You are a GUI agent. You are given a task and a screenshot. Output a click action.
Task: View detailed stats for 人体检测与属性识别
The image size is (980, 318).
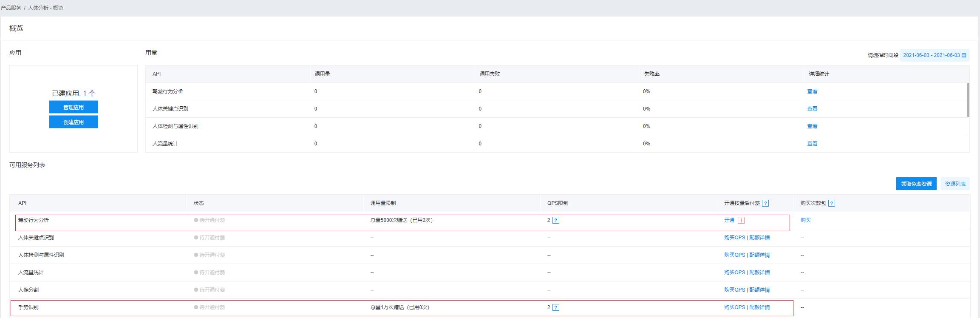coord(812,126)
